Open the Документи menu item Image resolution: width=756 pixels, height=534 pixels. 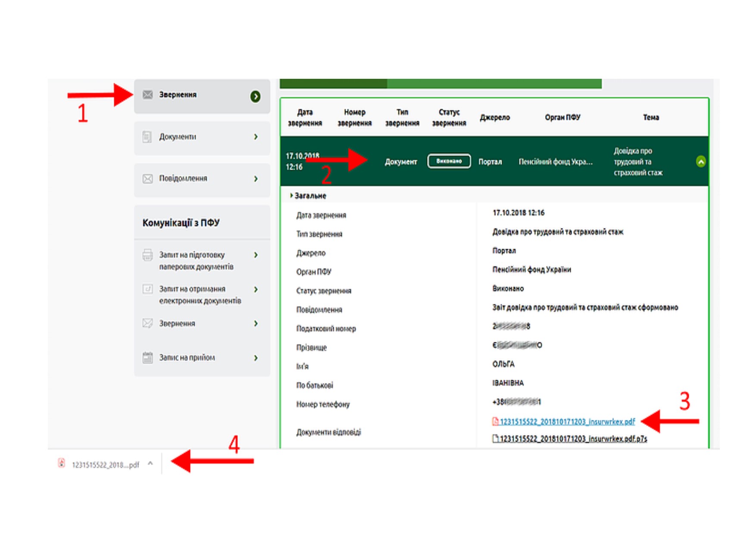coord(178,137)
